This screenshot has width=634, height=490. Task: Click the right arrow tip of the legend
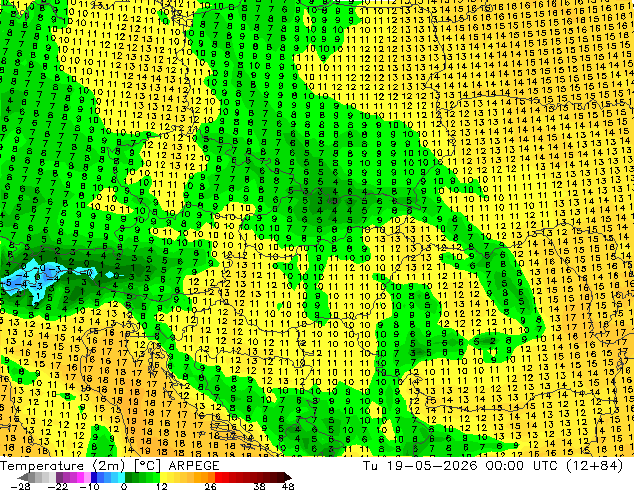coord(290,478)
